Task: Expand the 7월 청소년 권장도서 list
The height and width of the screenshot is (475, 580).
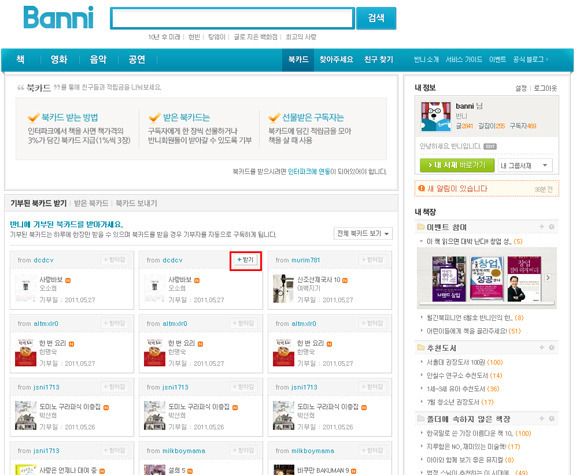Action: pos(421,402)
